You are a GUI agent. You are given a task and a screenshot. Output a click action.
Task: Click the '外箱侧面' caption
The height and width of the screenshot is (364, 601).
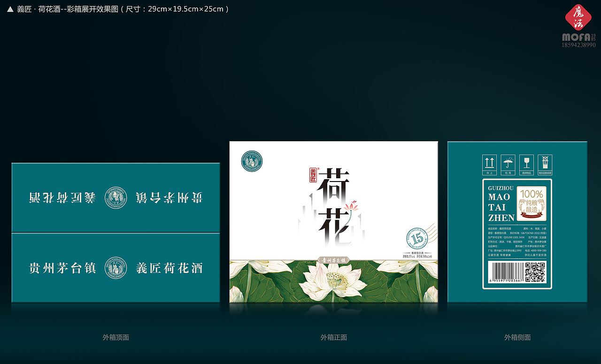(x=517, y=337)
